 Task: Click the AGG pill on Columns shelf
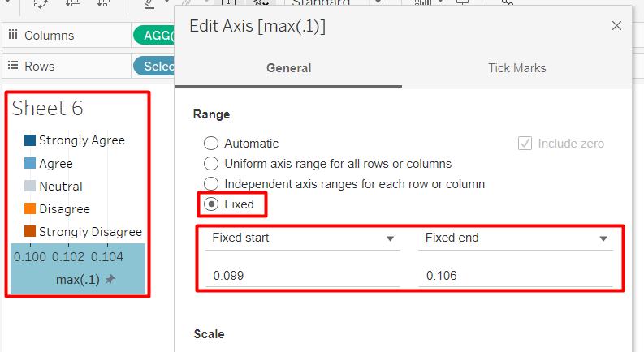point(154,36)
